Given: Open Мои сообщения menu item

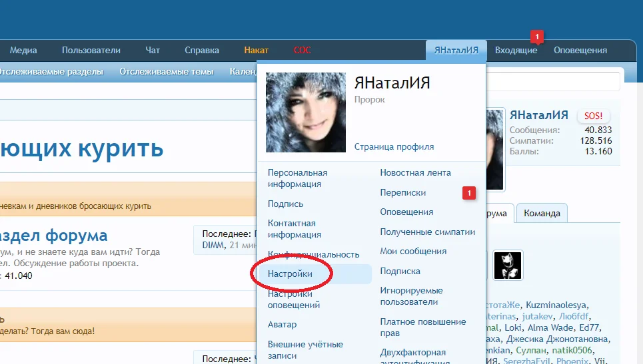Looking at the screenshot, I should (x=413, y=252).
